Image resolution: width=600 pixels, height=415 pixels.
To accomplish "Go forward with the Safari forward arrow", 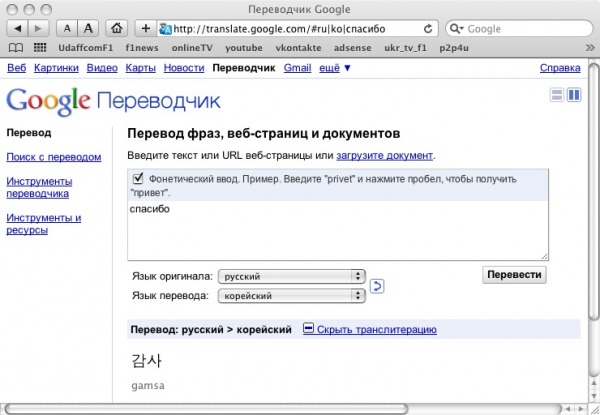I will pyautogui.click(x=38, y=28).
